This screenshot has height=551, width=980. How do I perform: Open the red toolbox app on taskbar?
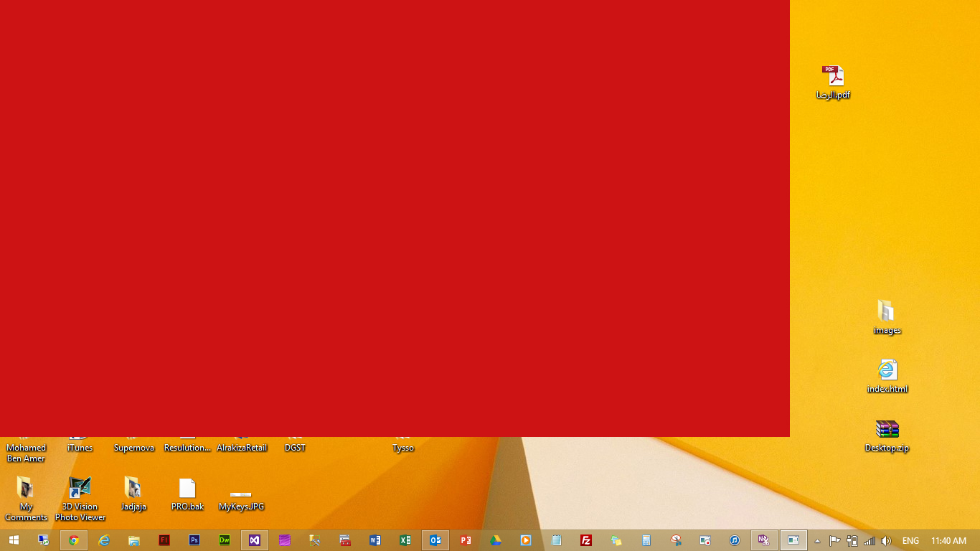(x=345, y=540)
